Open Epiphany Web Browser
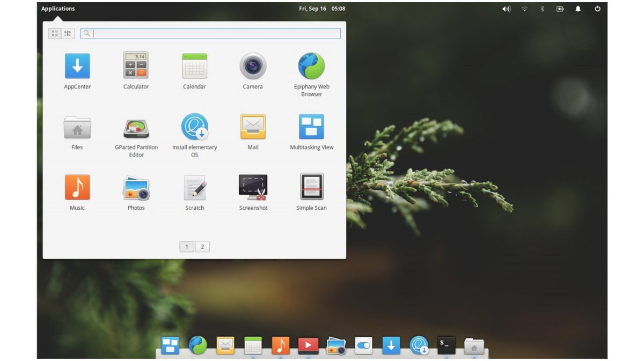This screenshot has width=644, height=361. (x=311, y=67)
